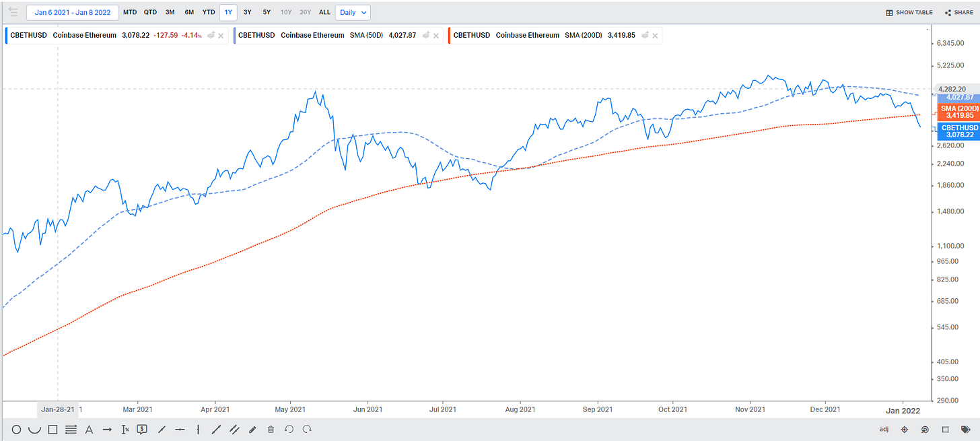Image resolution: width=980 pixels, height=441 pixels.
Task: Click the trash delete drawings icon
Action: coord(271,429)
